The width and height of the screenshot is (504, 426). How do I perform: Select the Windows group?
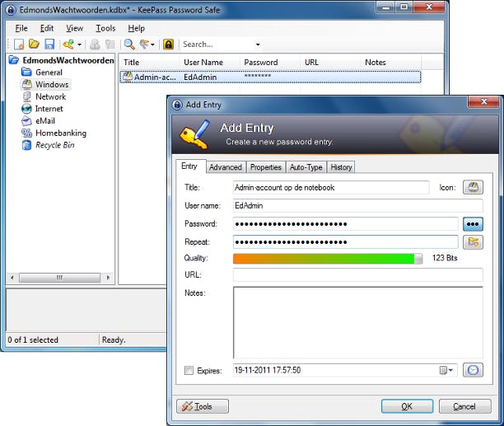(x=52, y=85)
